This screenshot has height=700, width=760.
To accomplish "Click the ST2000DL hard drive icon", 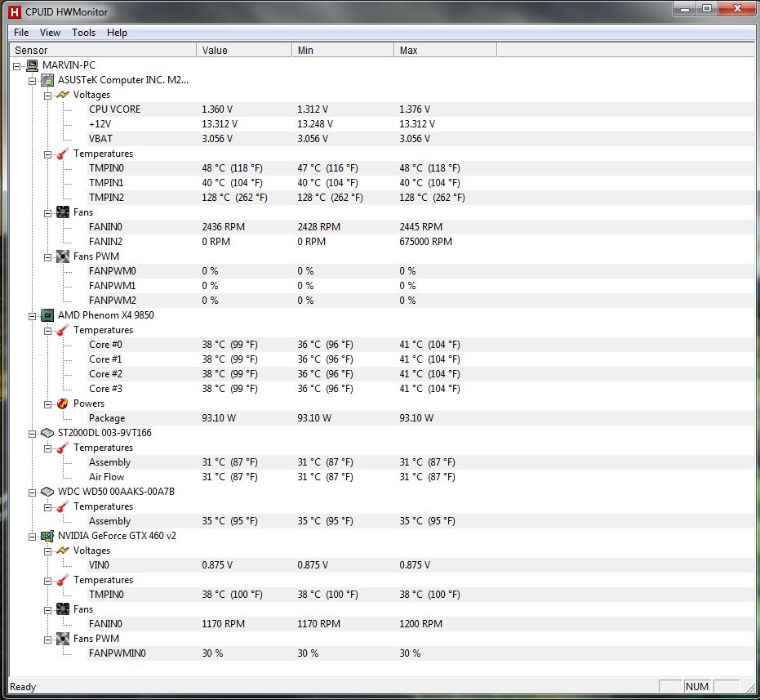I will point(47,433).
